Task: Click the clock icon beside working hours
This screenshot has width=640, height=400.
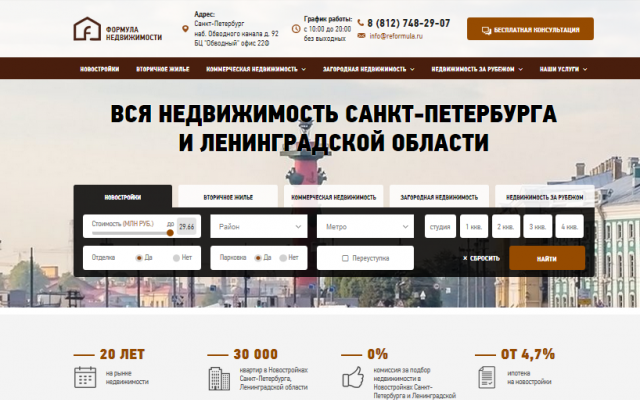Action: [296, 29]
